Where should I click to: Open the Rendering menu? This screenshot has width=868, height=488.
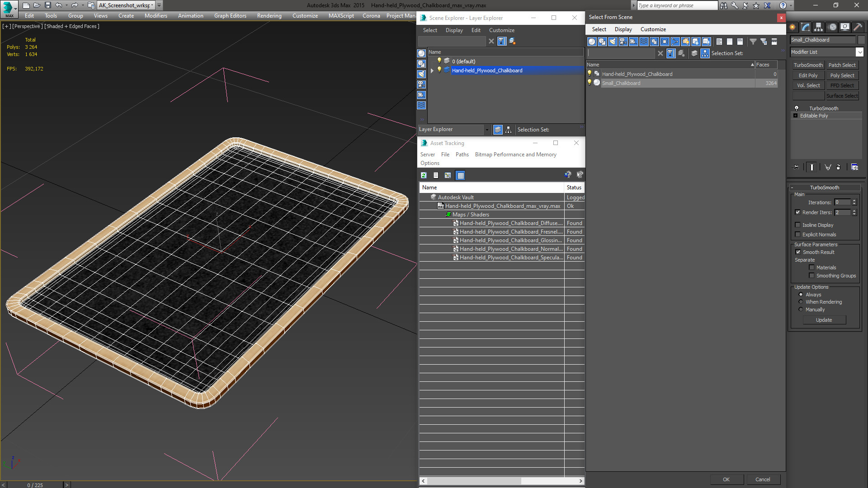point(269,16)
